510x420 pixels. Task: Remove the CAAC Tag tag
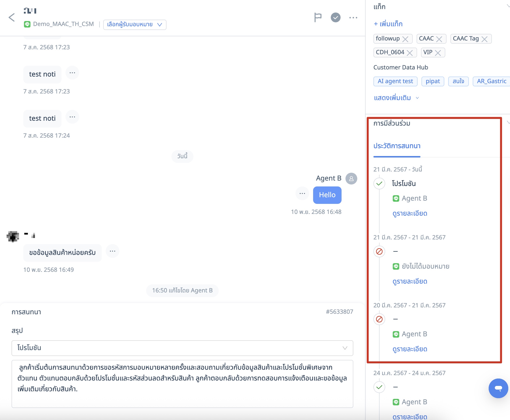tap(484, 39)
